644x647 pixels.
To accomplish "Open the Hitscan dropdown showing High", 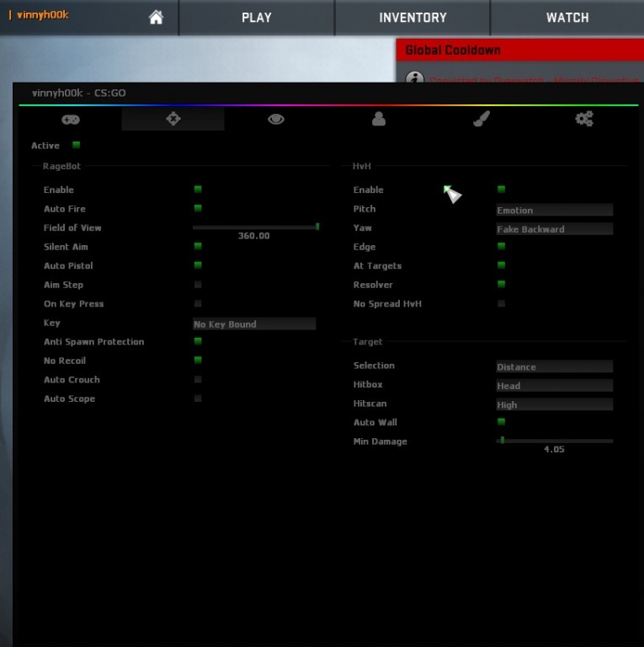I will (554, 404).
